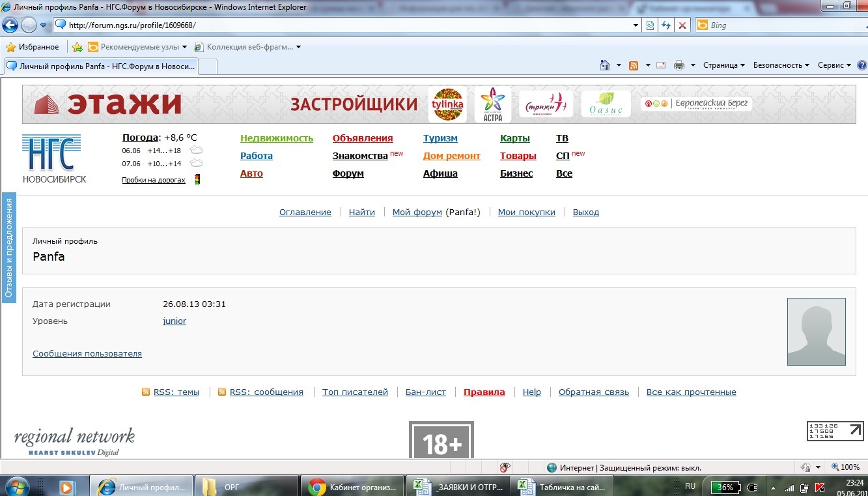Click the counter widget with arrow icon
Image resolution: width=868 pixels, height=496 pixels.
pyautogui.click(x=835, y=431)
